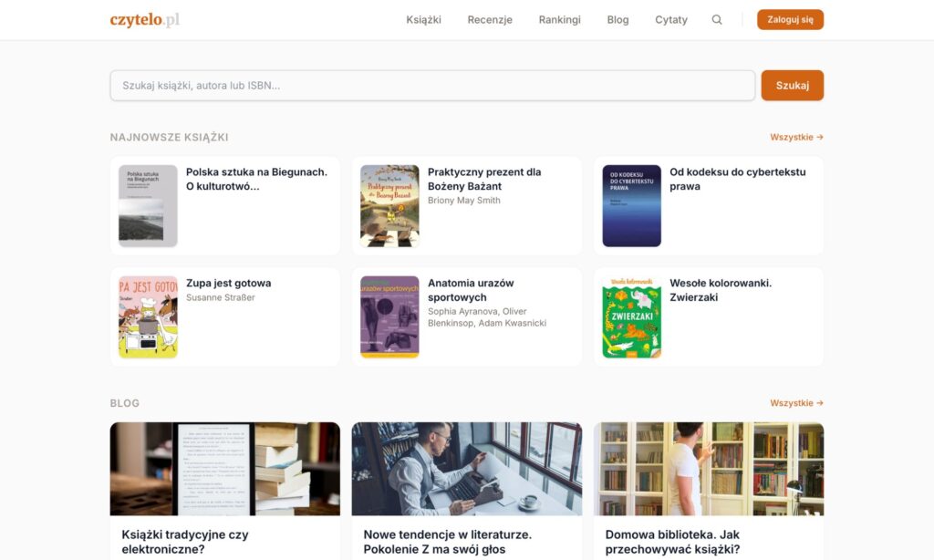Open the Polska sztuka na Biegunach cover
Viewport: 934px width, 560px height.
click(x=148, y=206)
